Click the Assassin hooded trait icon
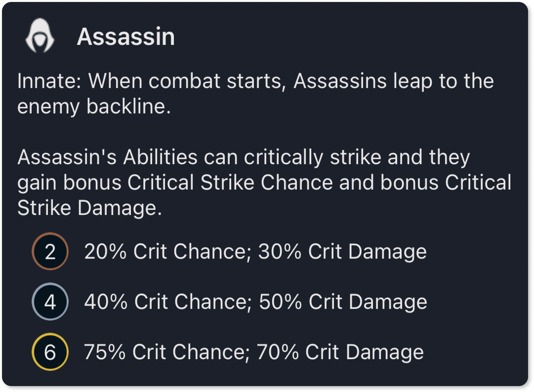The width and height of the screenshot is (534, 392). 40,36
